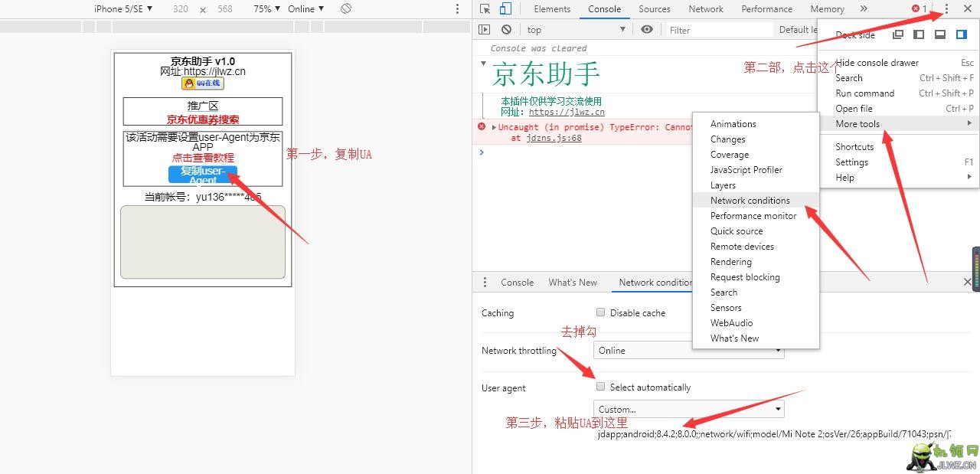Toggle Select automatically user agent checkbox
The width and height of the screenshot is (980, 474).
coord(601,387)
